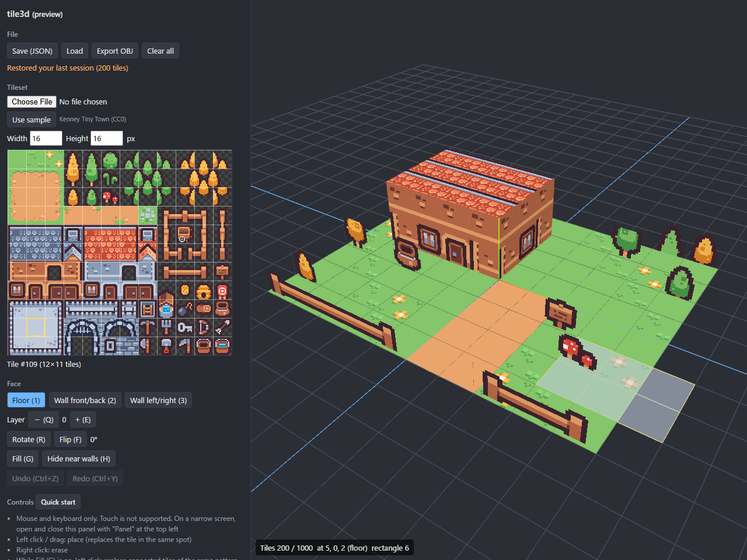Click Save (JSON)
Viewport: 747px width, 560px height.
point(32,51)
